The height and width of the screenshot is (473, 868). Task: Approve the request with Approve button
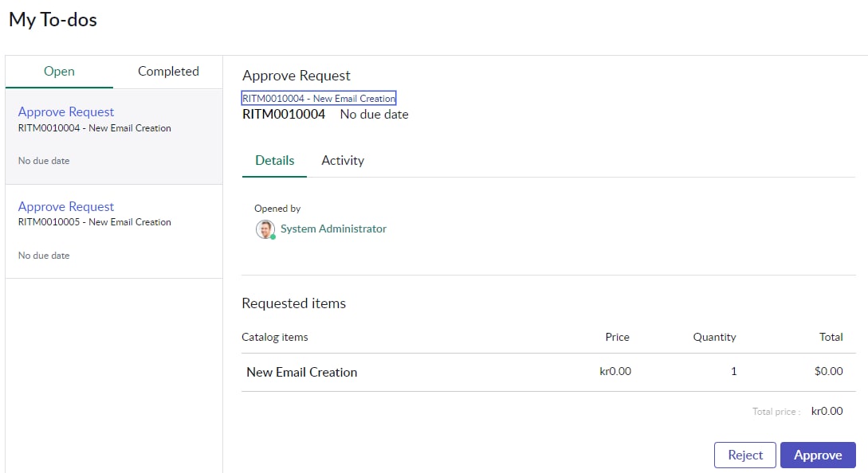818,455
